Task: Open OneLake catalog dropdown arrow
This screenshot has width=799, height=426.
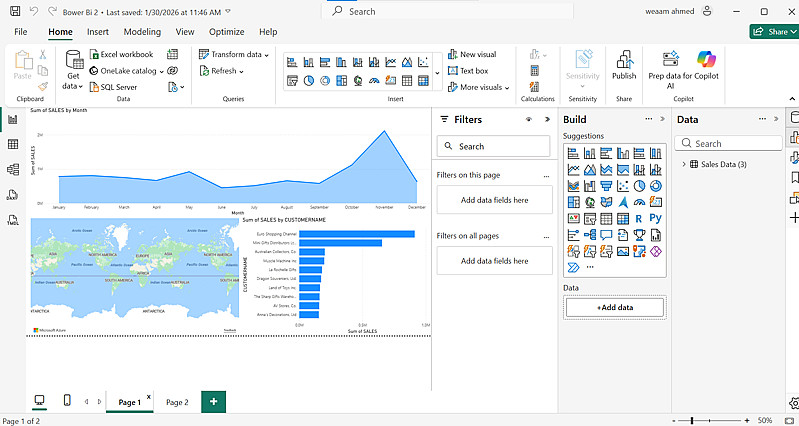Action: [162, 71]
